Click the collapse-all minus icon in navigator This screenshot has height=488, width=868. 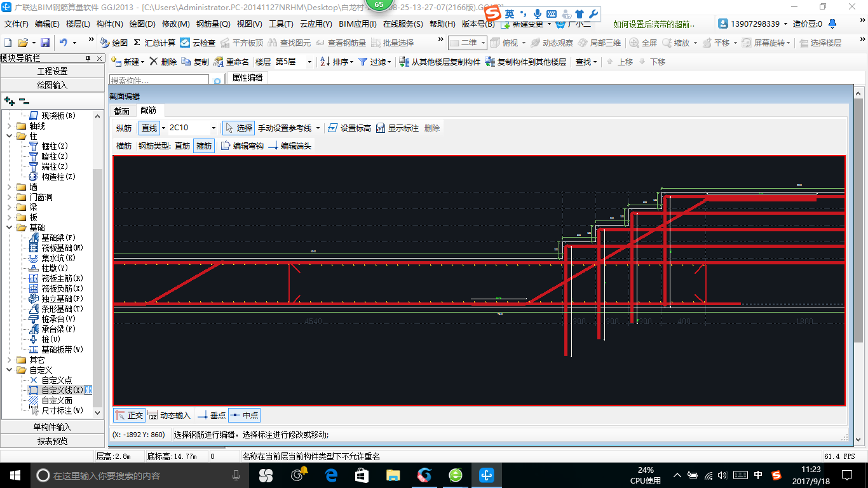click(x=24, y=100)
